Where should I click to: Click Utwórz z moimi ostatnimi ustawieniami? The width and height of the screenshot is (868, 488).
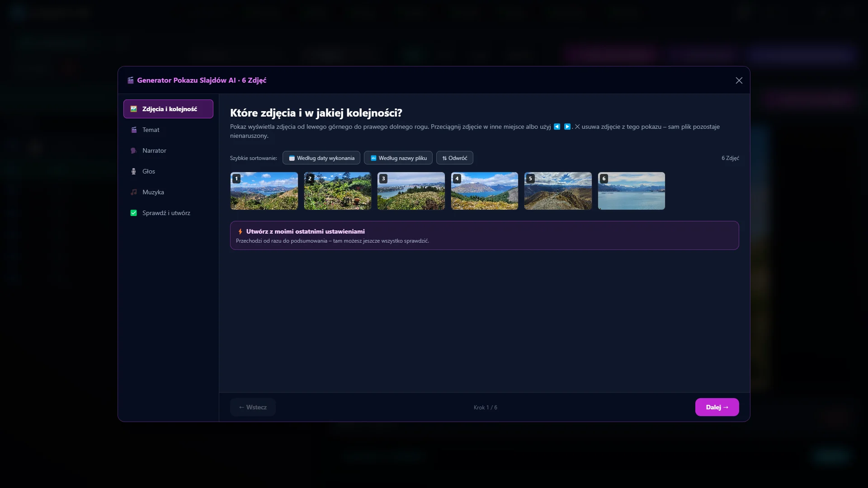pos(485,235)
